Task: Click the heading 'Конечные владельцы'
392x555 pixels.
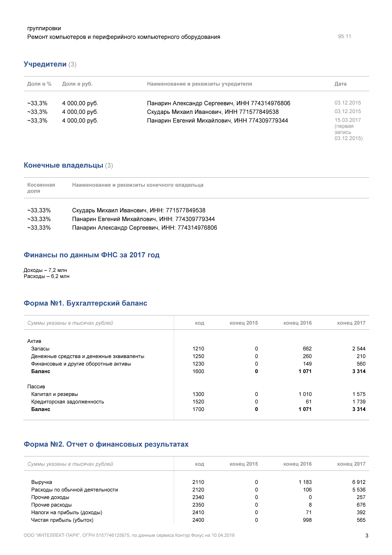Action: (63, 165)
